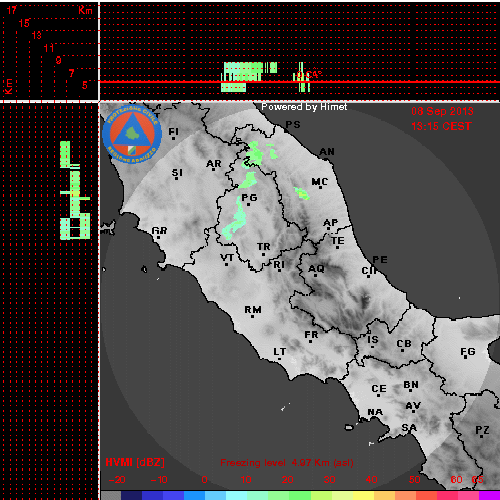500x500 pixels.
Task: Click the '10' value on the dBZ scale
Action: (x=246, y=480)
